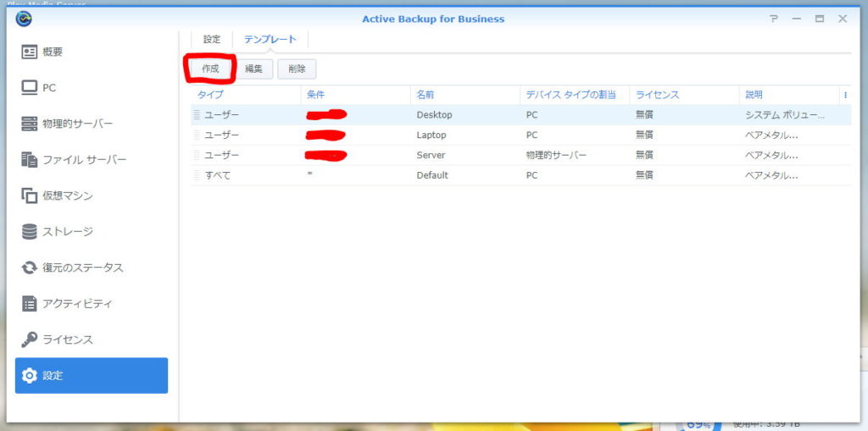Select the Default template name cell
This screenshot has height=431, width=868.
pos(432,175)
